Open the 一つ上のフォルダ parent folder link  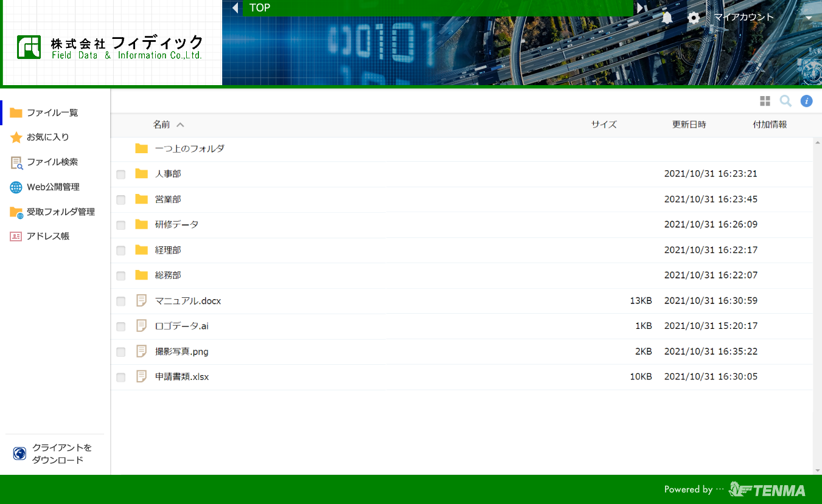pyautogui.click(x=189, y=149)
